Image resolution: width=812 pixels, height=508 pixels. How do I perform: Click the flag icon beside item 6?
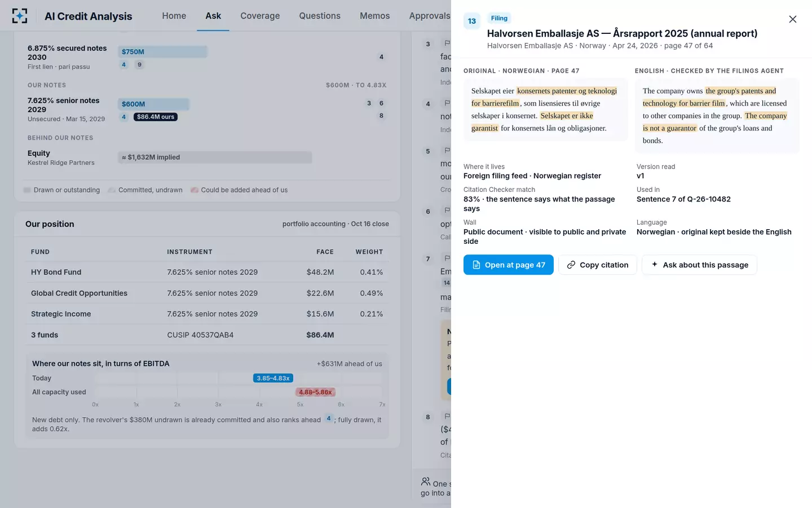tap(447, 211)
